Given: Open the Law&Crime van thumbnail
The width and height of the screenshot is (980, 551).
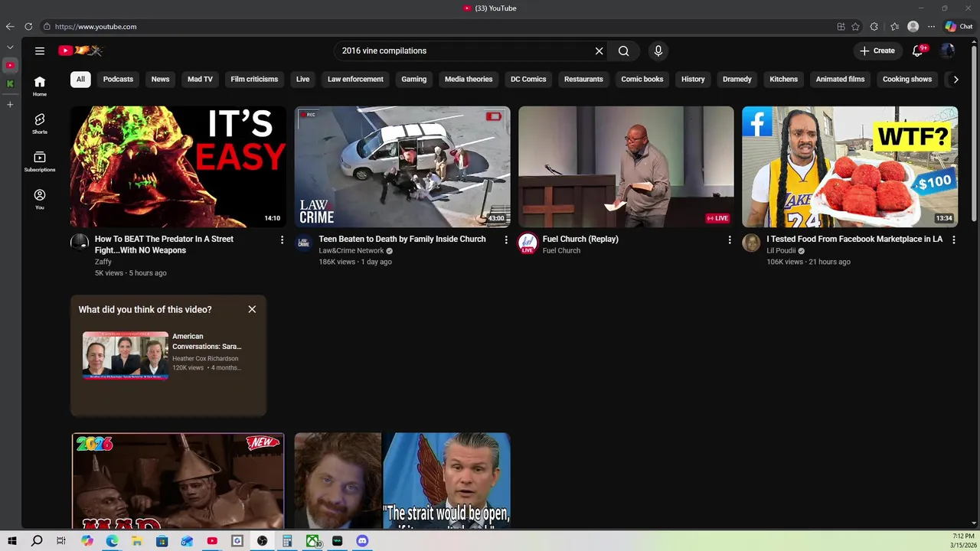Looking at the screenshot, I should click(403, 166).
